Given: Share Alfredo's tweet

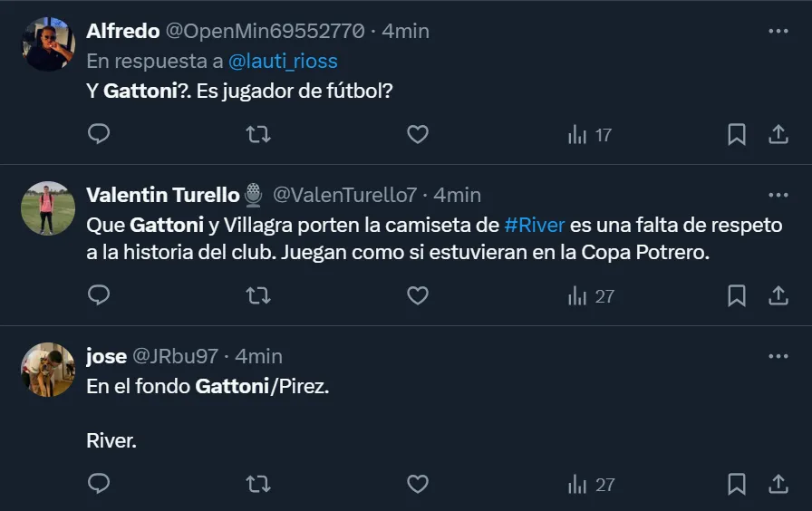Looking at the screenshot, I should click(x=778, y=135).
